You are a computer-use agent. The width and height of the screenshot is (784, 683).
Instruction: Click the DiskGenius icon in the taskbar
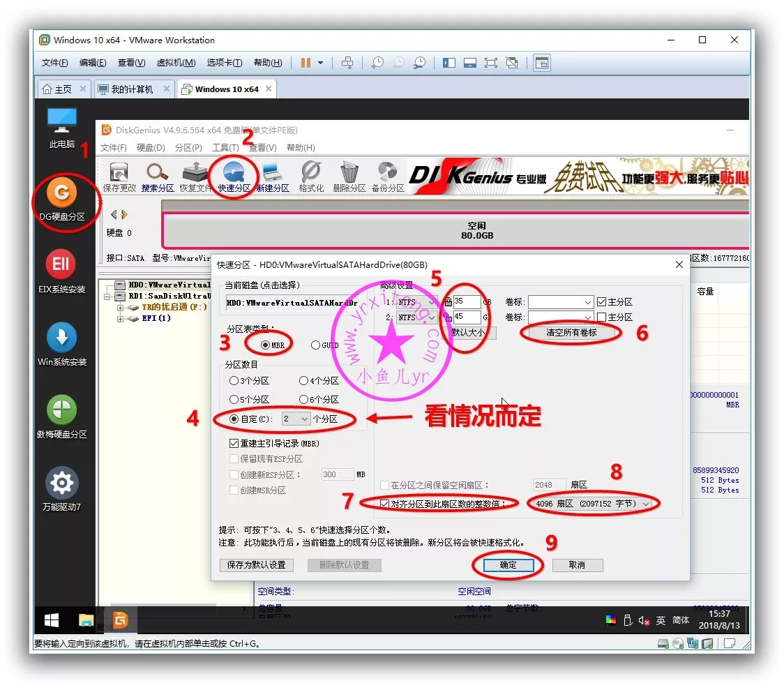pos(120,620)
